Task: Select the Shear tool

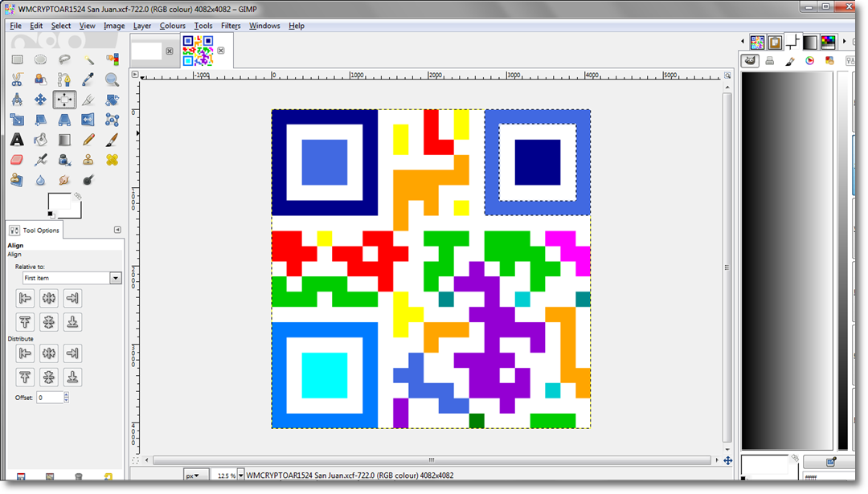Action: point(40,120)
